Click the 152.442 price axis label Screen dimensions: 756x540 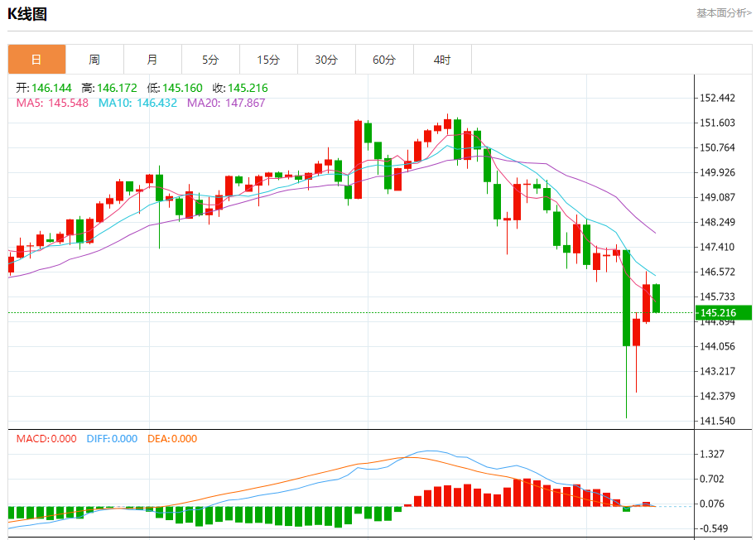[717, 99]
